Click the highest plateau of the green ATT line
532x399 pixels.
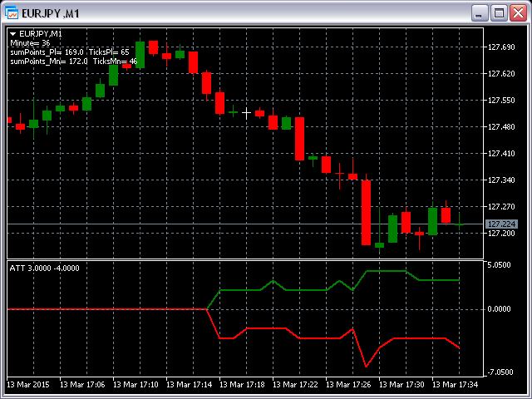point(387,271)
